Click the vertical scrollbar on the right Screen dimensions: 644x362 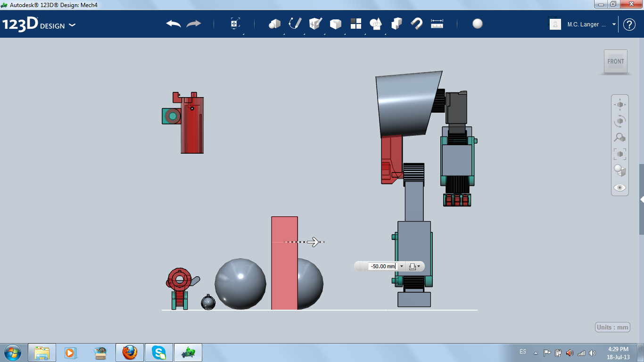click(x=642, y=199)
